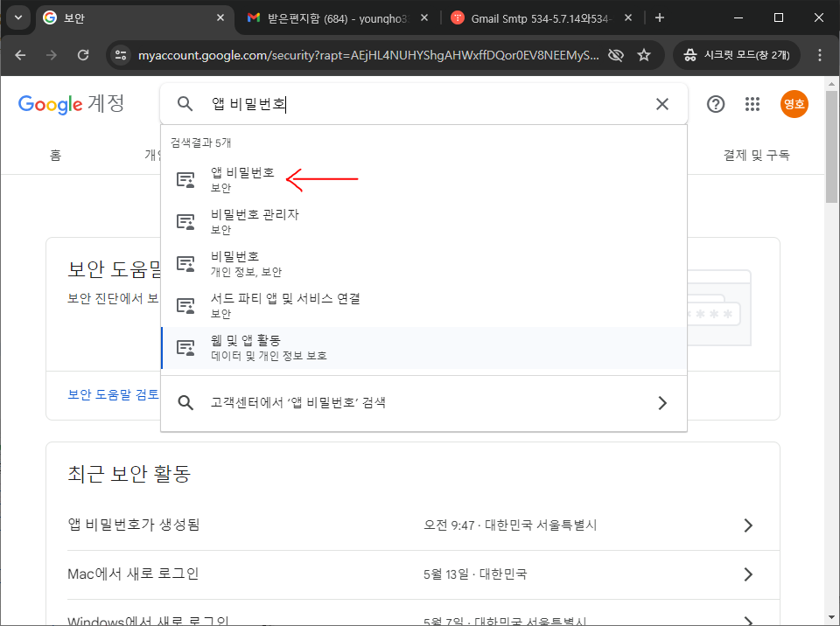Switch to the '받은편지함 (684)' Gmail tab
The image size is (840, 626).
338,18
